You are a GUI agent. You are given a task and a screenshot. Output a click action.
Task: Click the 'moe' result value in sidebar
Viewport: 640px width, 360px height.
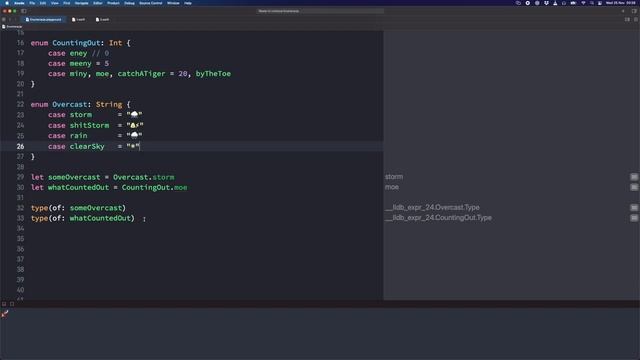coord(392,187)
